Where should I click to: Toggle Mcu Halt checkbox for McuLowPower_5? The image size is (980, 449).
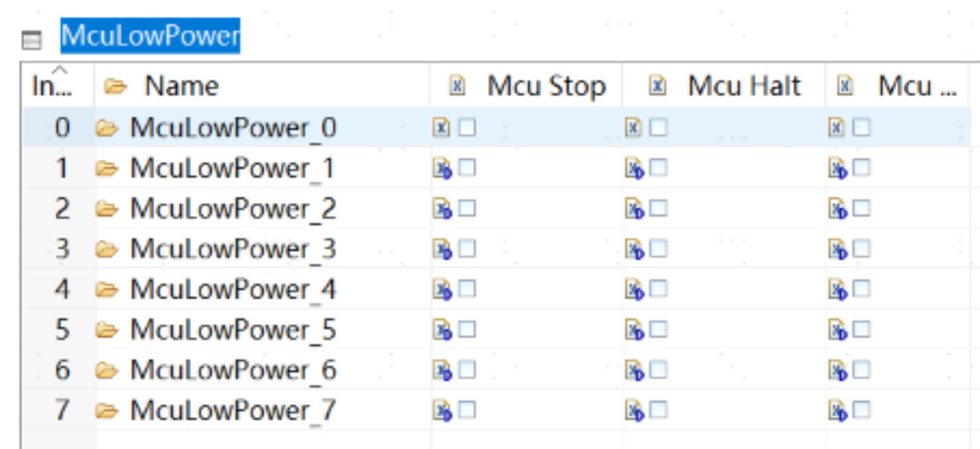pos(658,328)
